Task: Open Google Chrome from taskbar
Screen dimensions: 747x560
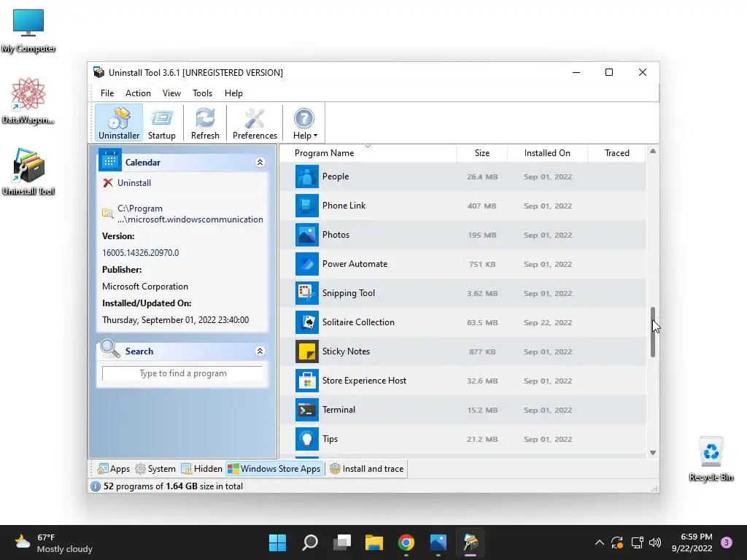Action: click(x=406, y=542)
